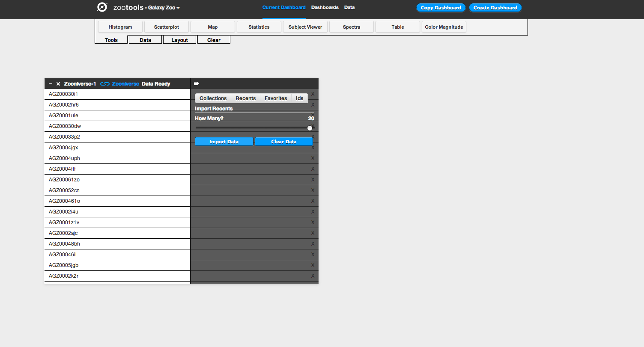This screenshot has width=644, height=347.
Task: Click the blue chain link icon
Action: (x=105, y=84)
